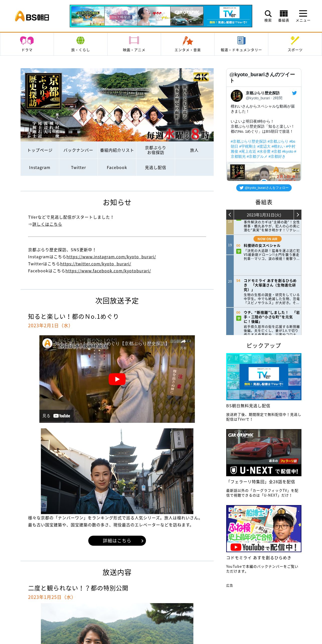Image resolution: width=322 pixels, height=644 pixels.
Task: Click the CAR GRAPHIC U-NEXT thumbnail
Action: click(264, 453)
